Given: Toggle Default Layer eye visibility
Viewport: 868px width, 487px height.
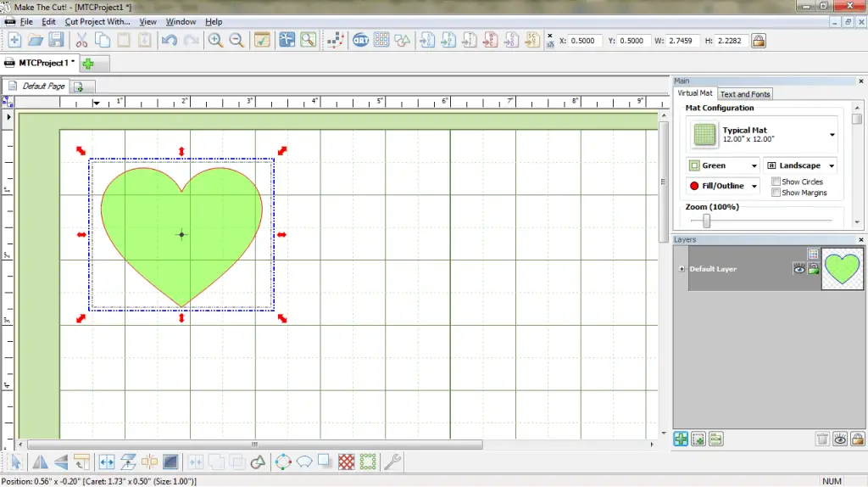Looking at the screenshot, I should [x=798, y=269].
